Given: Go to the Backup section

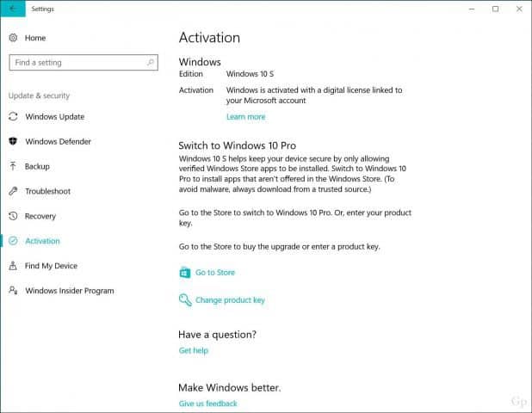Looking at the screenshot, I should coord(37,166).
